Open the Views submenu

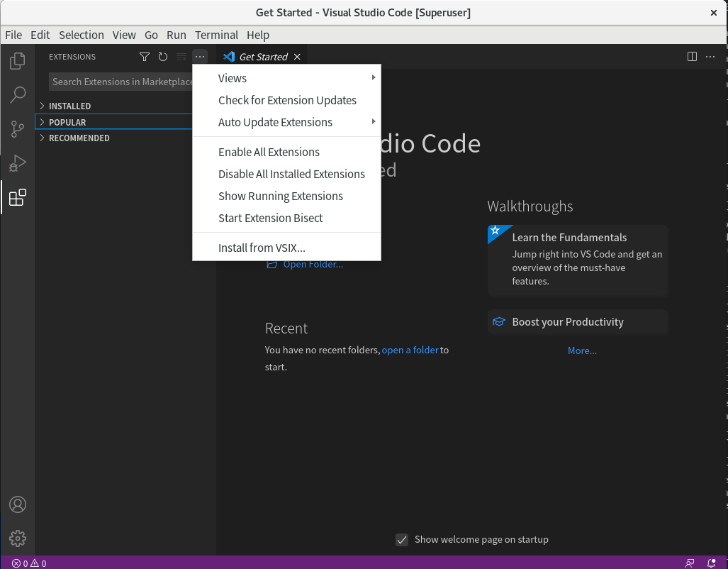tap(286, 78)
